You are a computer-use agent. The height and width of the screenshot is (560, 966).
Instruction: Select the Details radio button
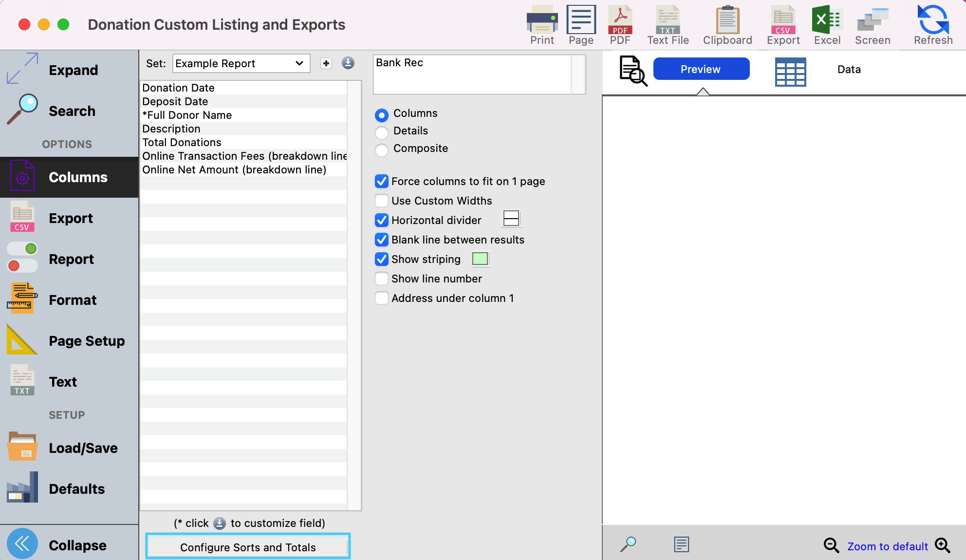point(382,131)
